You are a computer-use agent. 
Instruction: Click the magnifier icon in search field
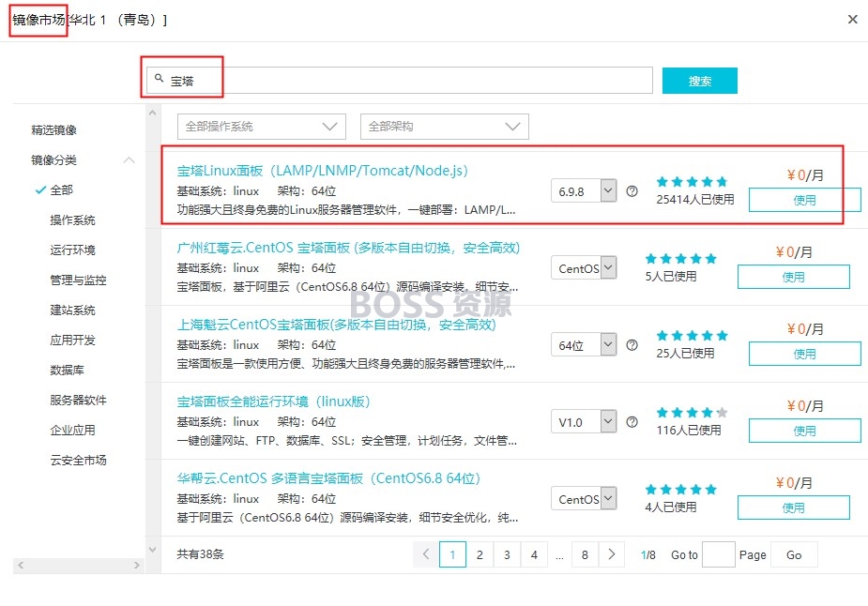tap(159, 79)
